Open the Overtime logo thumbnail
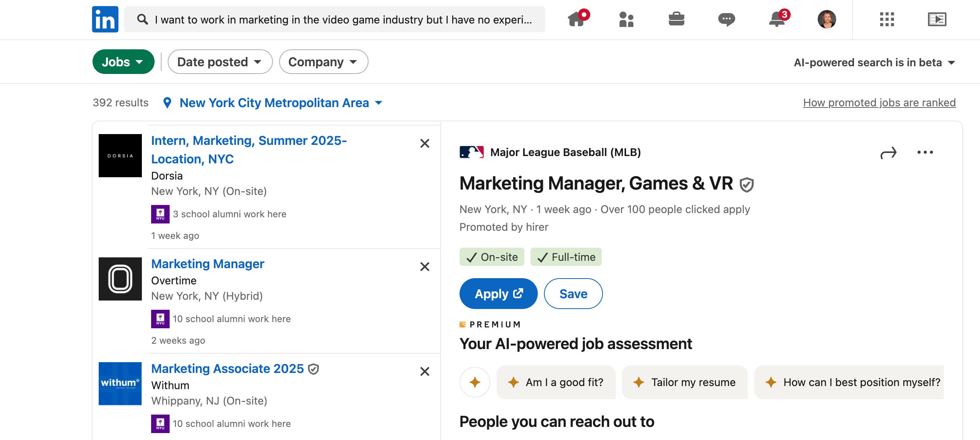Screen dimensions: 980x440 click(x=120, y=279)
